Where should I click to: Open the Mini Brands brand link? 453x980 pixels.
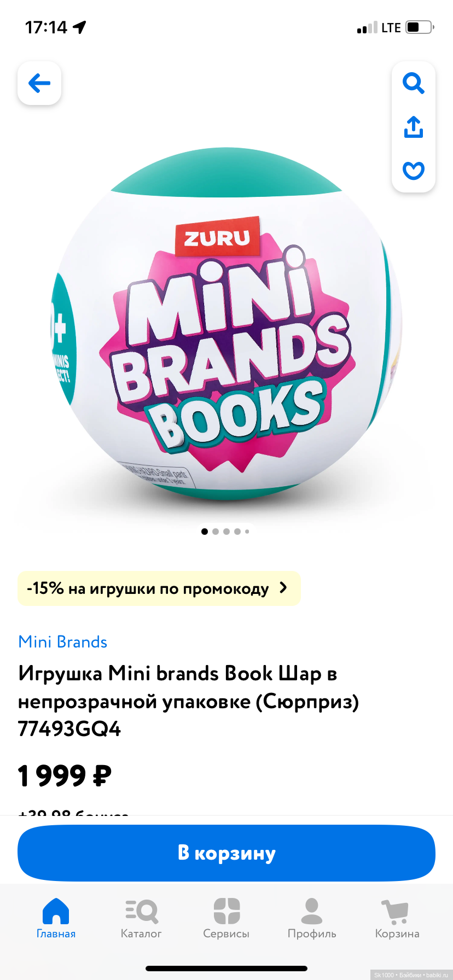point(63,641)
